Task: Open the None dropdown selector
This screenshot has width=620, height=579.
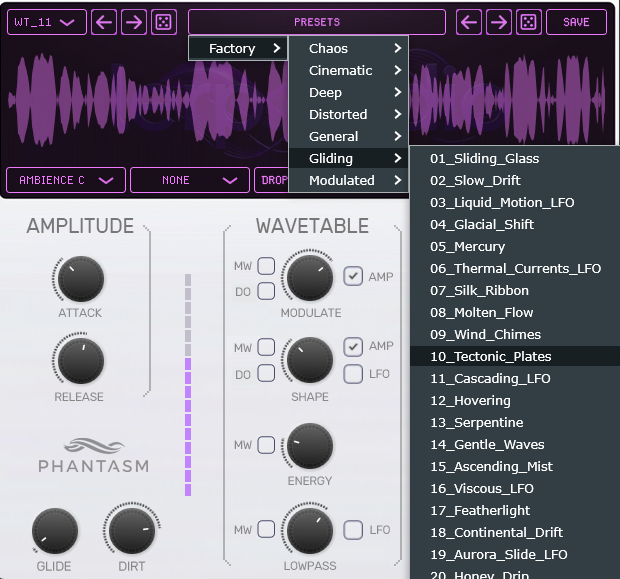Action: pos(190,180)
